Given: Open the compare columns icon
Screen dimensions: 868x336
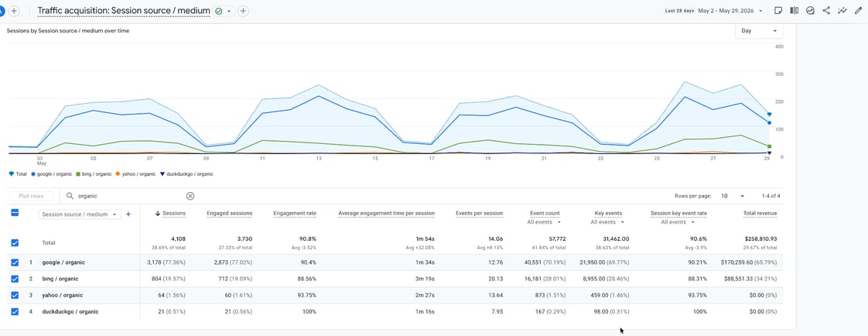Looking at the screenshot, I should click(x=794, y=11).
